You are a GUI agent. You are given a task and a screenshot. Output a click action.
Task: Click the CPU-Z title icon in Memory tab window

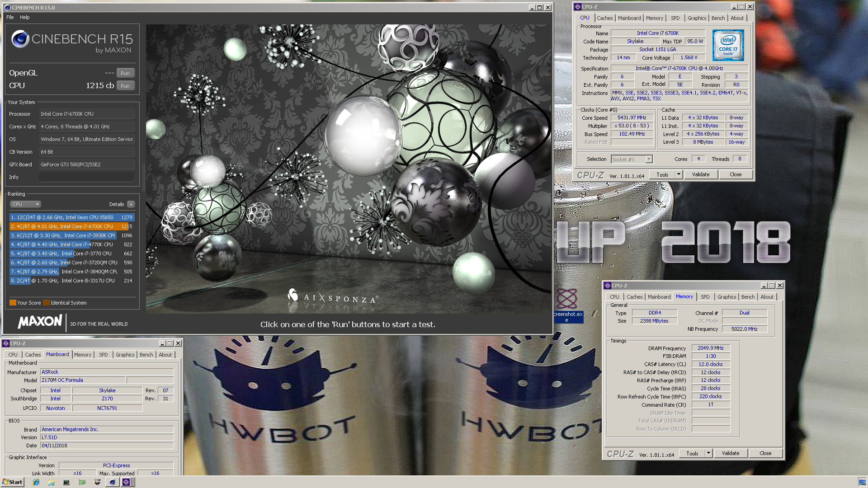tap(607, 286)
